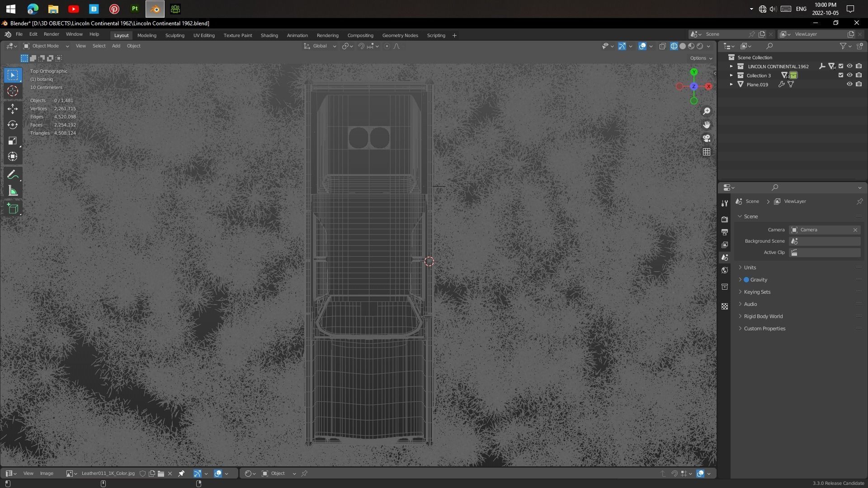868x488 pixels.
Task: Open the World properties tab
Action: pos(725,270)
